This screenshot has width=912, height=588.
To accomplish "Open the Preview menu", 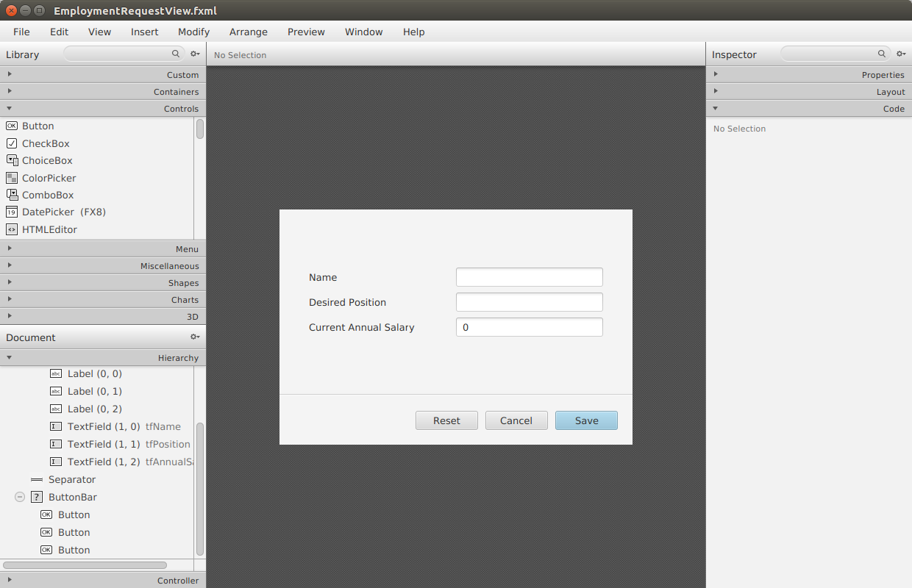I will pos(306,32).
